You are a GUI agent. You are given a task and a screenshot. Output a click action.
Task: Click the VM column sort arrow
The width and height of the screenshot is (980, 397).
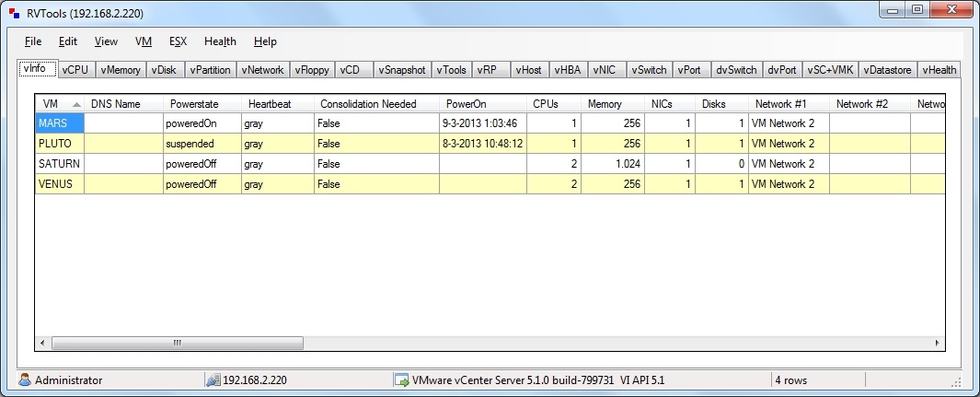click(76, 104)
